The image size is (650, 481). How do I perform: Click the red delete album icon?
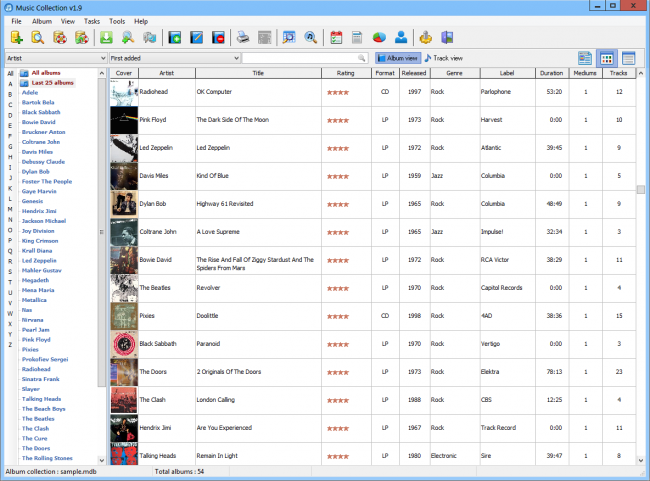point(219,38)
